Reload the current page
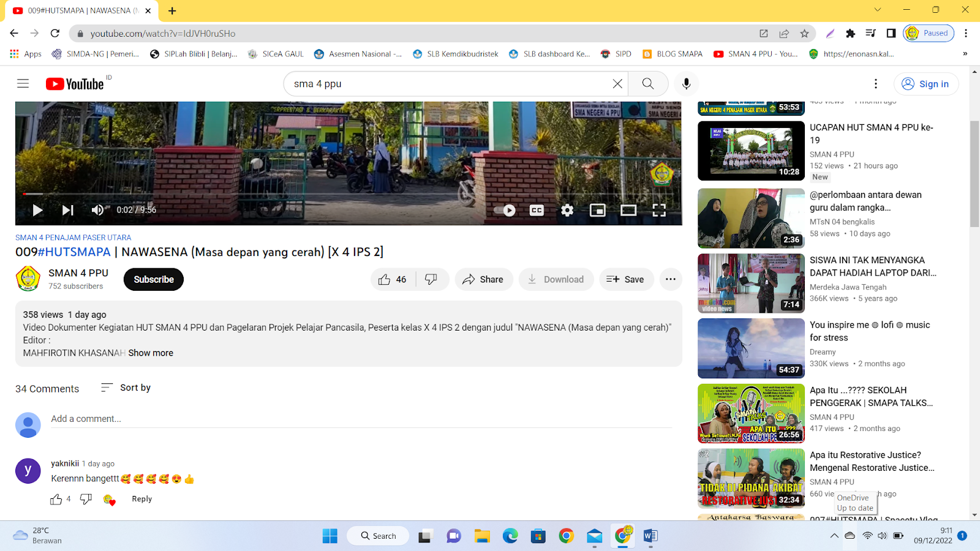980x551 pixels. click(x=55, y=33)
